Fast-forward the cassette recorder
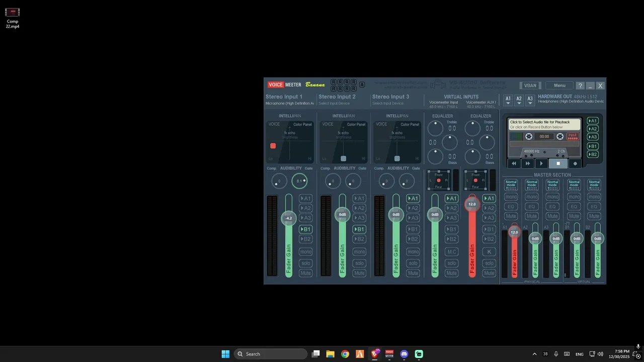The height and width of the screenshot is (362, 644). click(528, 163)
